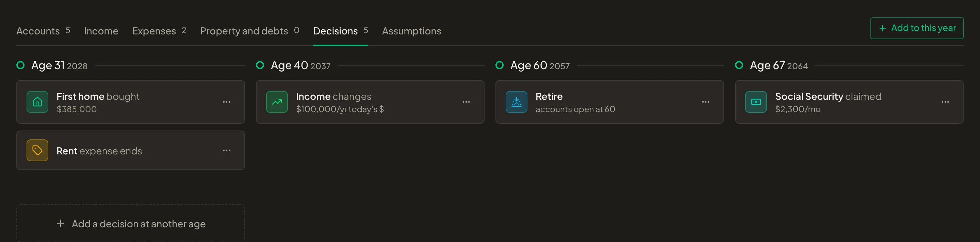Switch to the Accounts tab

[43, 31]
